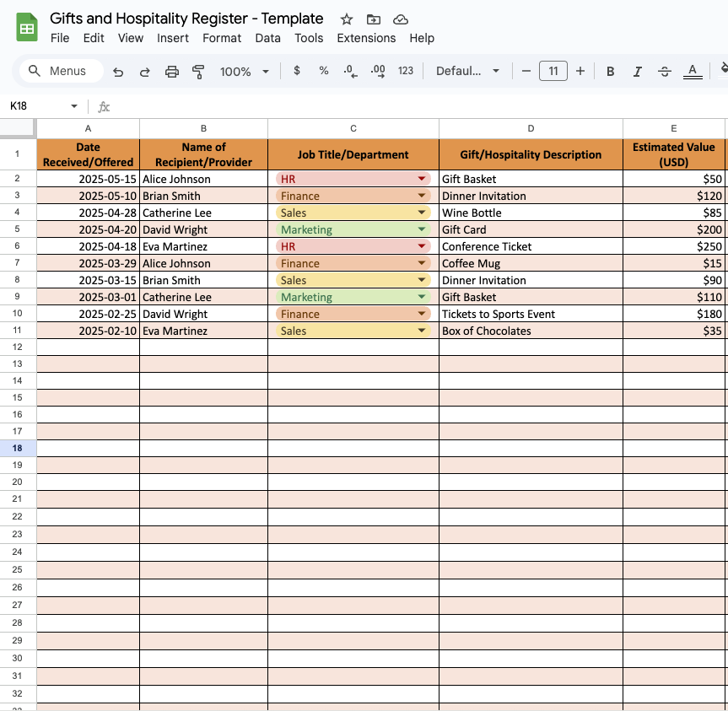Click the print icon
Image resolution: width=728 pixels, height=711 pixels.
click(x=172, y=72)
